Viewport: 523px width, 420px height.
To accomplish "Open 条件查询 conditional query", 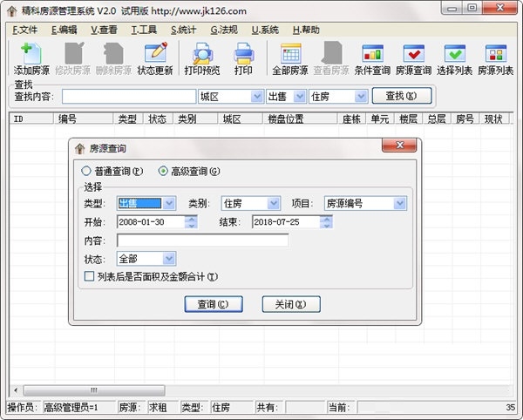I will point(372,58).
